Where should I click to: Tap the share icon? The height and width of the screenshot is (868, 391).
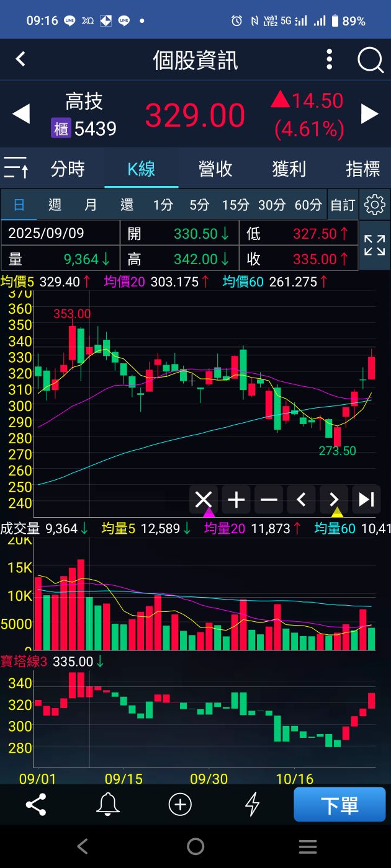(x=36, y=805)
